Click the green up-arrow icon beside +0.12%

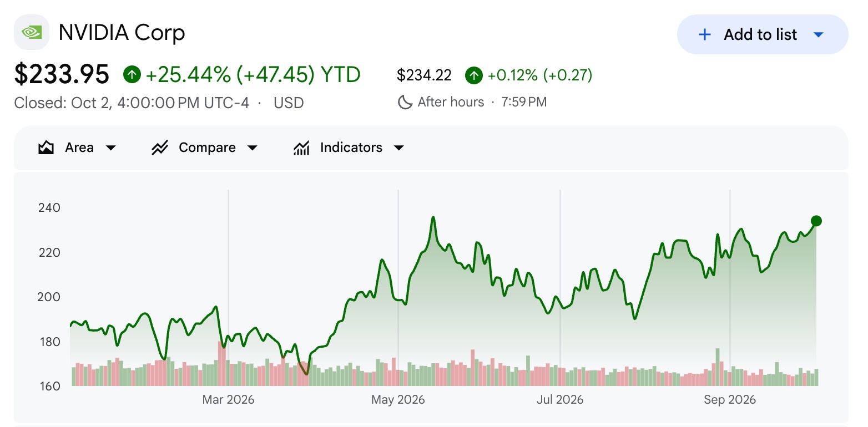point(473,75)
